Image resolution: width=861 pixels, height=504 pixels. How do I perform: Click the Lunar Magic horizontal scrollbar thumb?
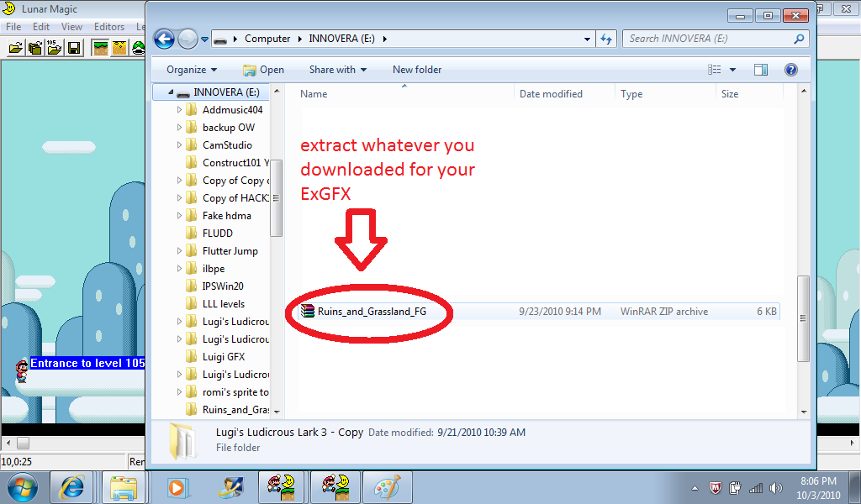click(23, 443)
